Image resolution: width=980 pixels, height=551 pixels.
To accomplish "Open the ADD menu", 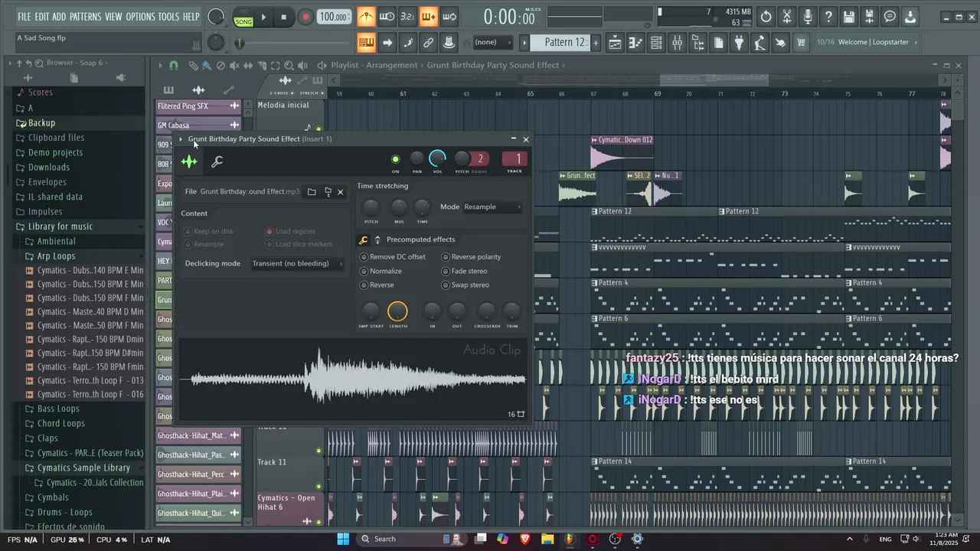I will click(x=59, y=16).
